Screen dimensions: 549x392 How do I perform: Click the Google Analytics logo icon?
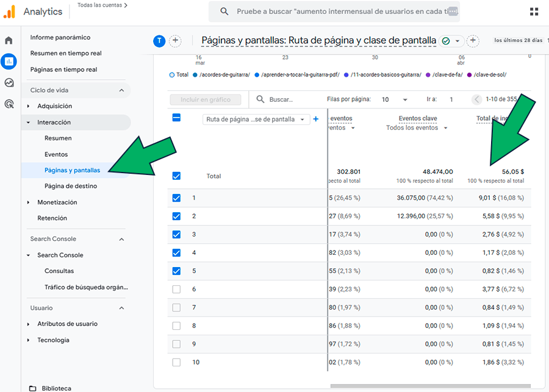tap(9, 11)
